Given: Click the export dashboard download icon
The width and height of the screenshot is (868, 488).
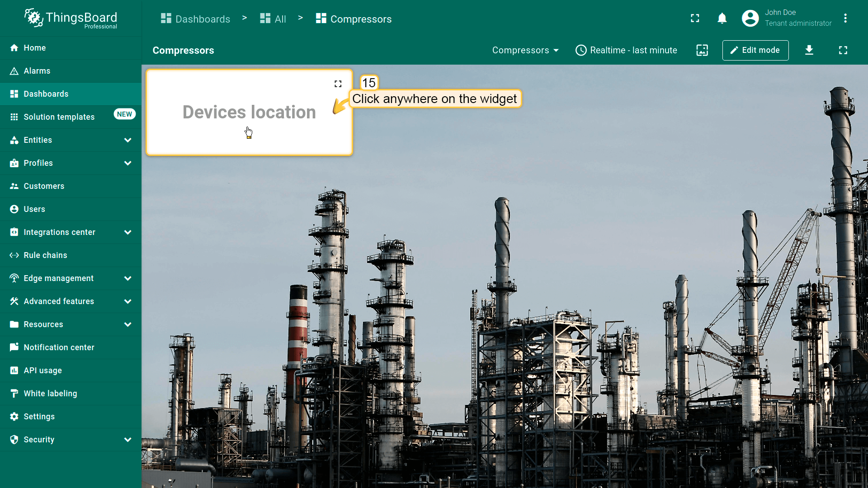Looking at the screenshot, I should 809,50.
